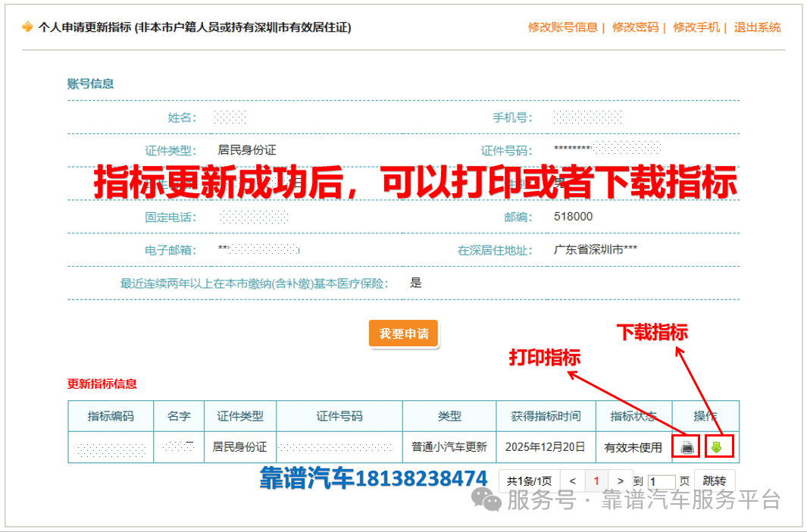This screenshot has height=532, width=807.
Task: Click the 有效未使用 status cell
Action: tap(633, 447)
